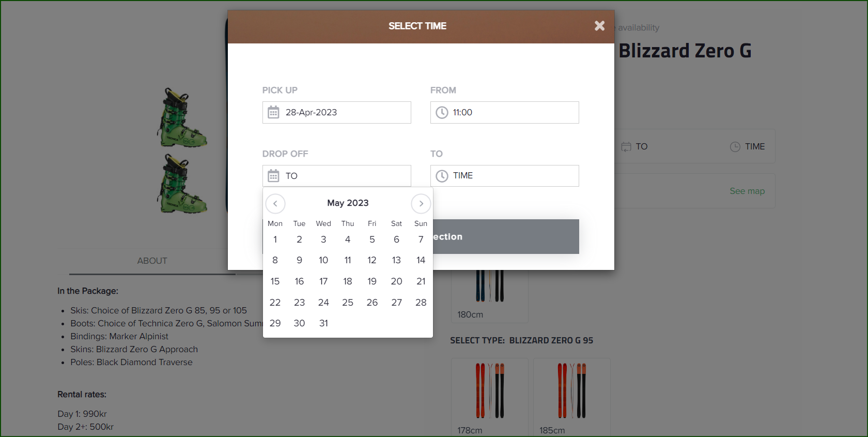Go to next month in calendar

click(421, 203)
